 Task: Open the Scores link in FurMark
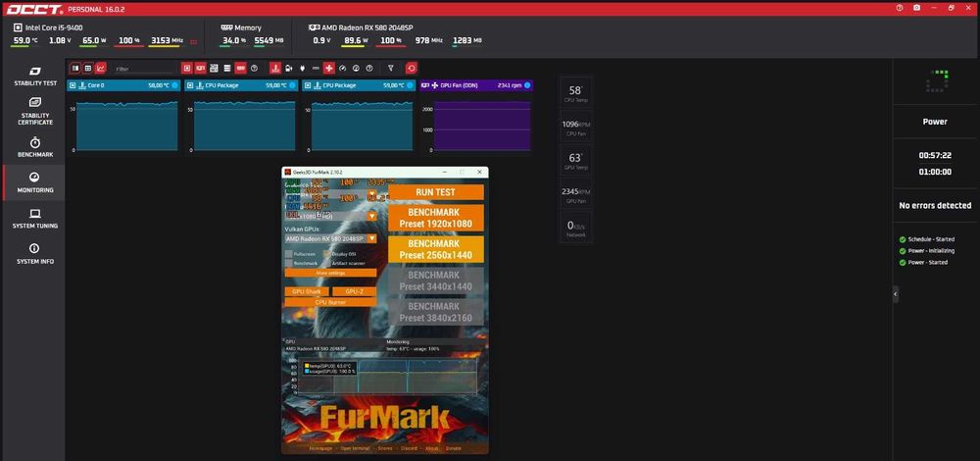point(385,448)
